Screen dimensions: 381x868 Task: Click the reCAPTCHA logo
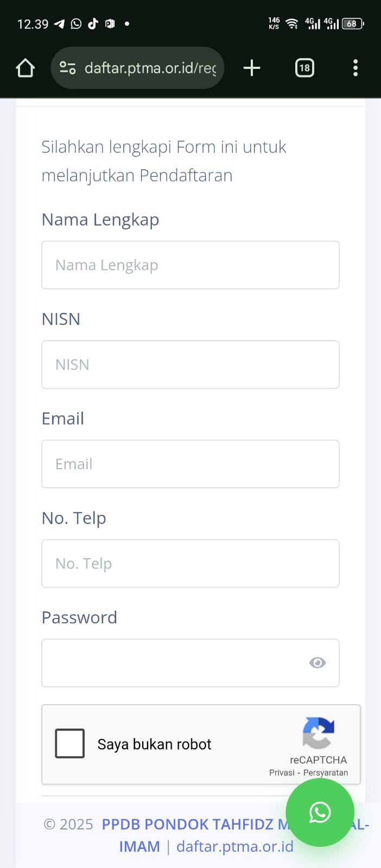(x=319, y=732)
